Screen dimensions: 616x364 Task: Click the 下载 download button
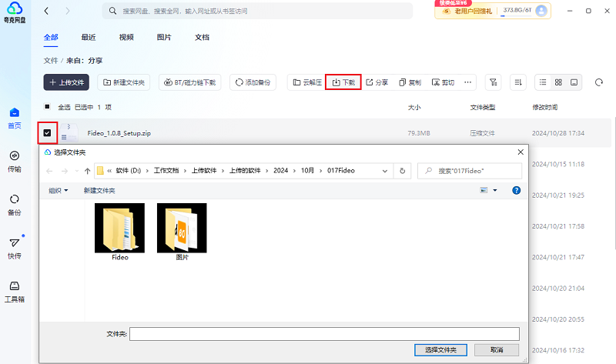pos(343,82)
